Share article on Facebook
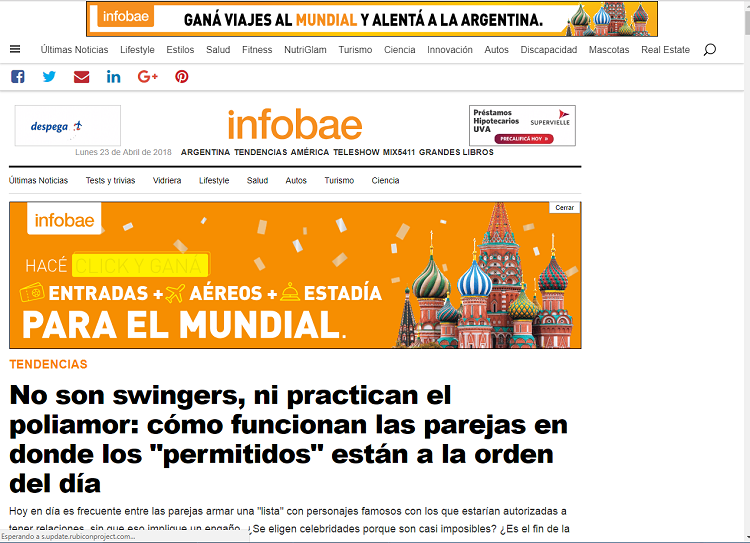 coord(17,76)
